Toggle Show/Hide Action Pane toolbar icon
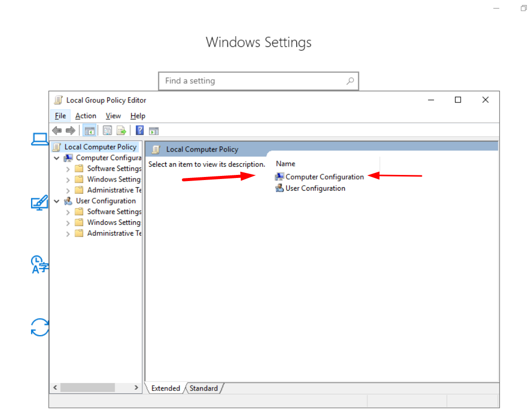 click(154, 131)
